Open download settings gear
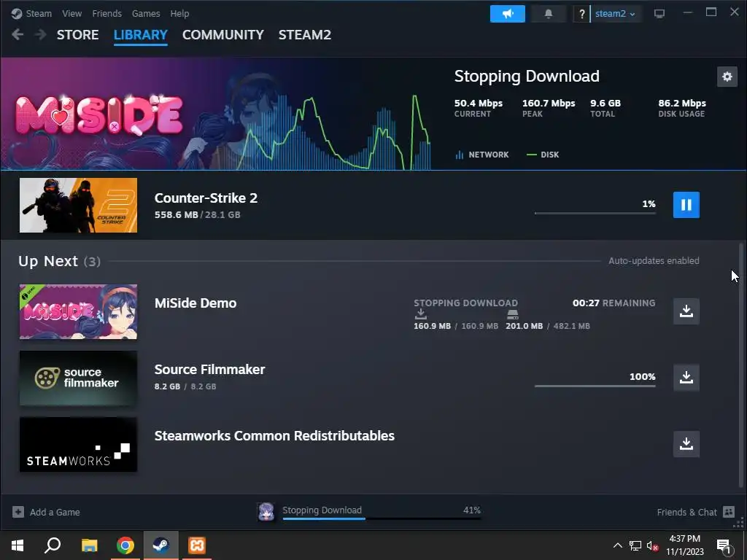 tap(727, 77)
